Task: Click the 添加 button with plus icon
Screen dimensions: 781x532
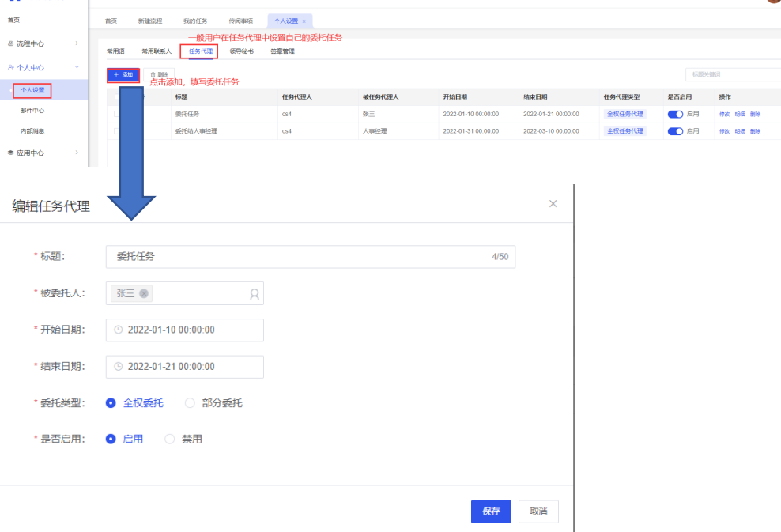Action: pyautogui.click(x=123, y=74)
